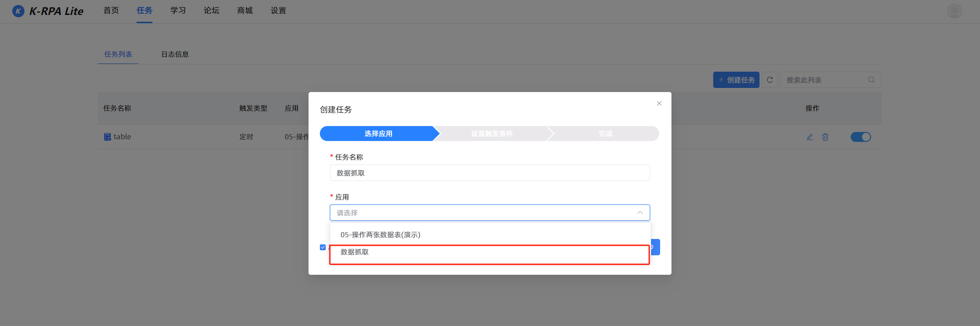Select 数据抓取 option in the dropdown list
This screenshot has width=980, height=326.
coord(490,252)
